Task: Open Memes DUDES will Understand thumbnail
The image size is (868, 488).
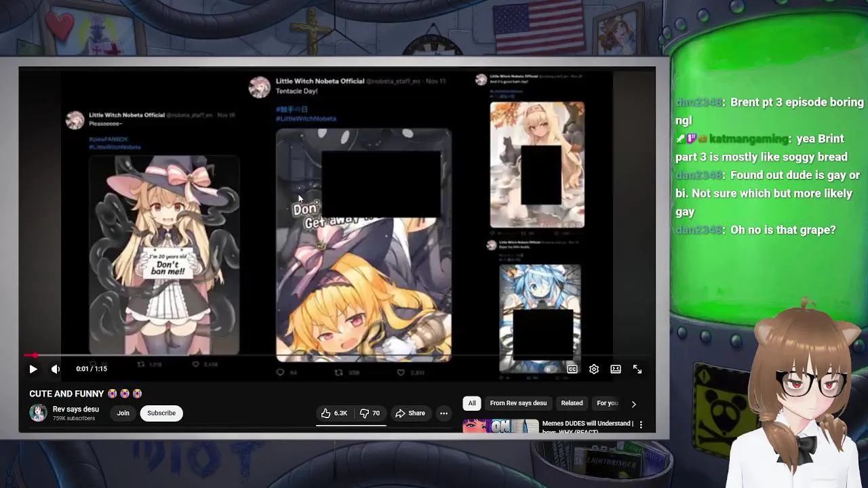Action: 500,426
